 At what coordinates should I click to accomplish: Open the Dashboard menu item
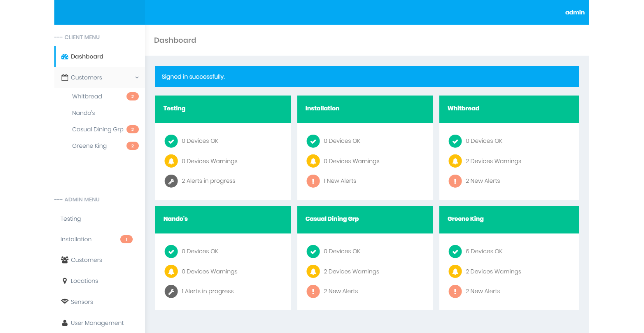point(100,56)
